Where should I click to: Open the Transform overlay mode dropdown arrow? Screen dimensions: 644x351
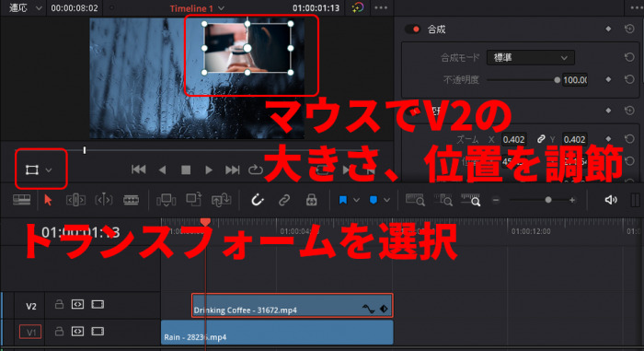click(49, 170)
